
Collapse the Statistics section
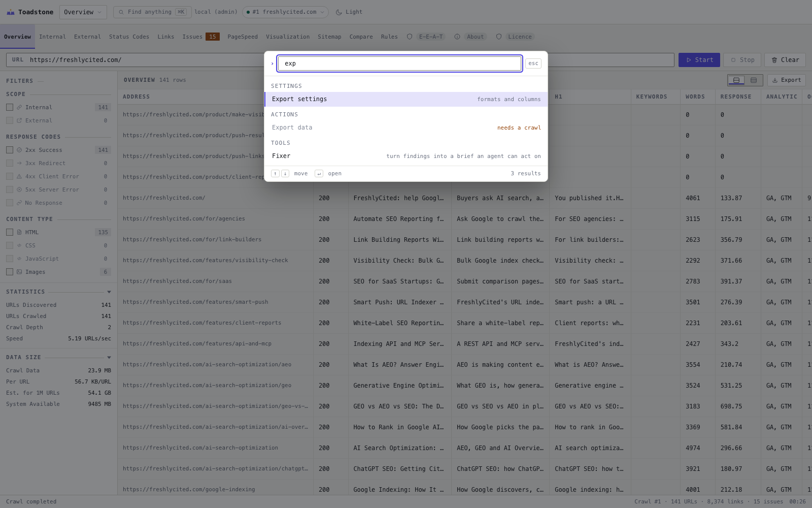pos(109,292)
